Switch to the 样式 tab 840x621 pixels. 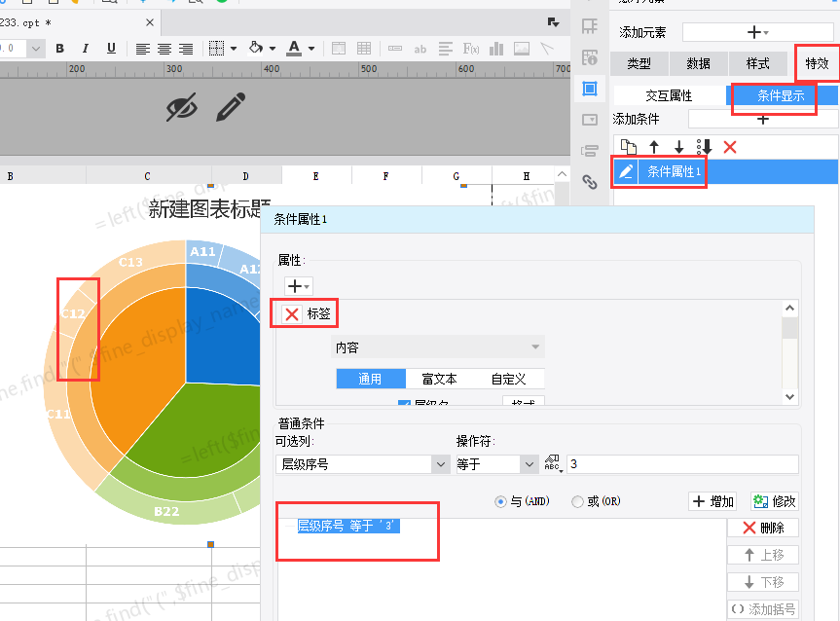pos(758,64)
